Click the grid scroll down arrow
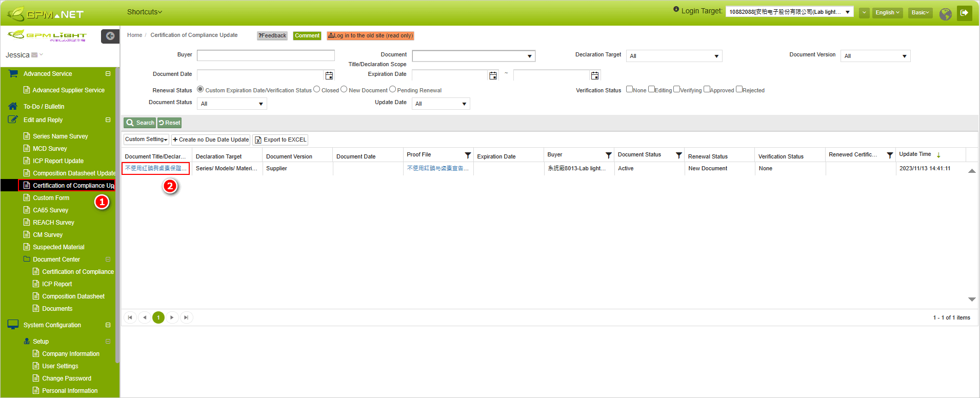This screenshot has height=398, width=980. click(x=971, y=299)
